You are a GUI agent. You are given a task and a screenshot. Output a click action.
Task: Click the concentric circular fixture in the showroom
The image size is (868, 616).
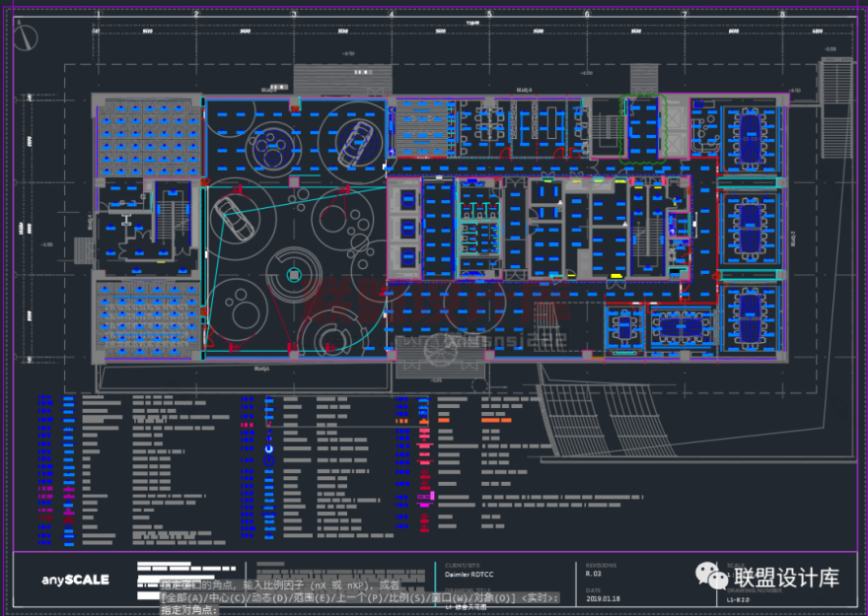(293, 273)
